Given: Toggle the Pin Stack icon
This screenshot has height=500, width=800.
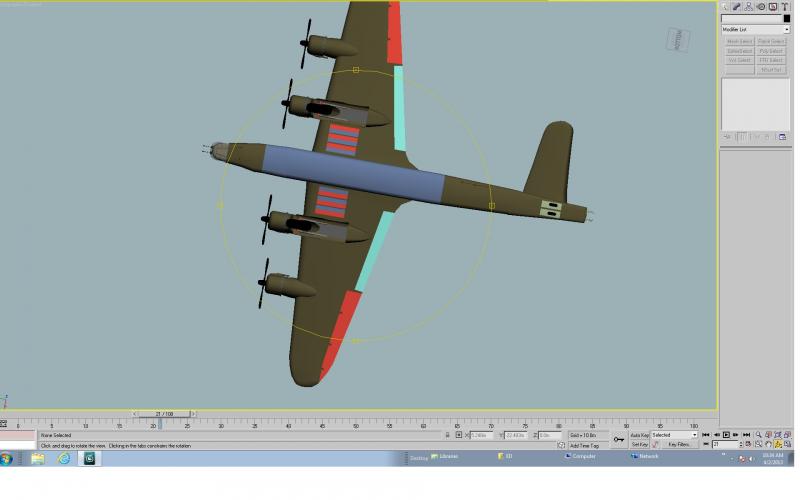Looking at the screenshot, I should (727, 137).
